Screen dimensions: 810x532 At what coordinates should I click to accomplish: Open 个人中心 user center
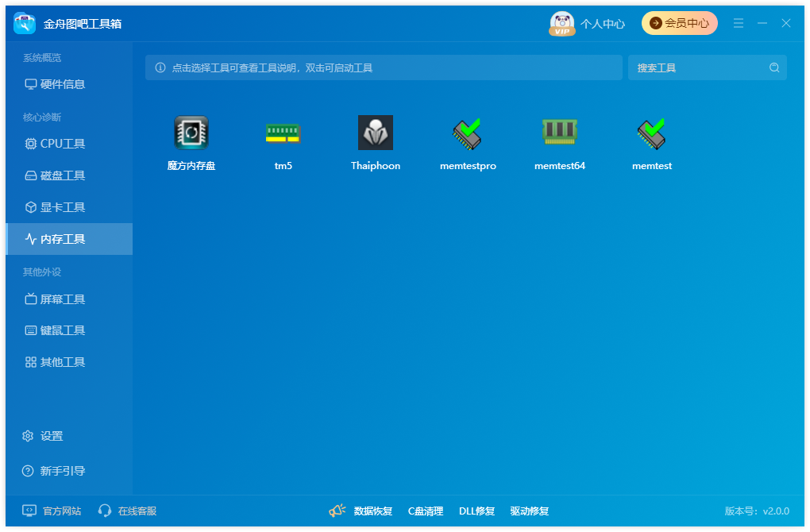coord(602,24)
